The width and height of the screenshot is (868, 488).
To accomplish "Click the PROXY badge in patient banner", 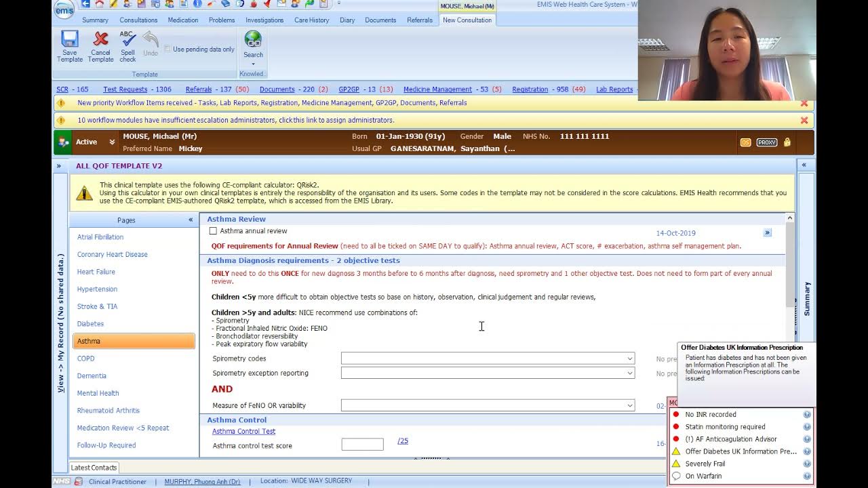I will click(x=767, y=142).
